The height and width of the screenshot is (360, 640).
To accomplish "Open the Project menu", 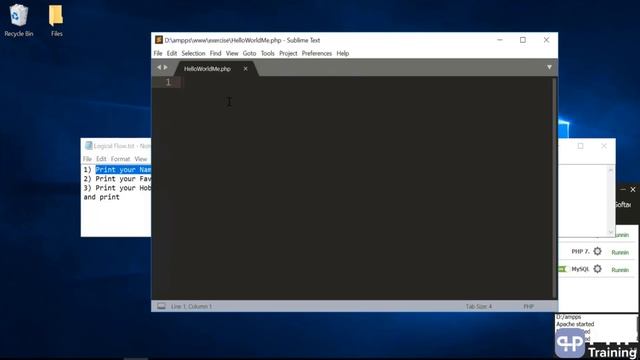I will 288,53.
